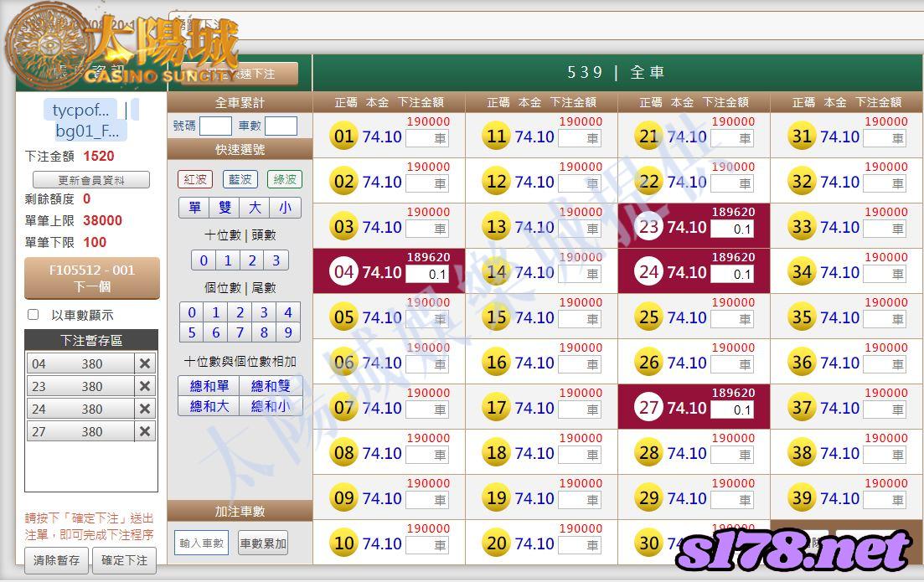Remove bet 23 from temporary bet list
This screenshot has height=582, width=924.
pos(144,386)
